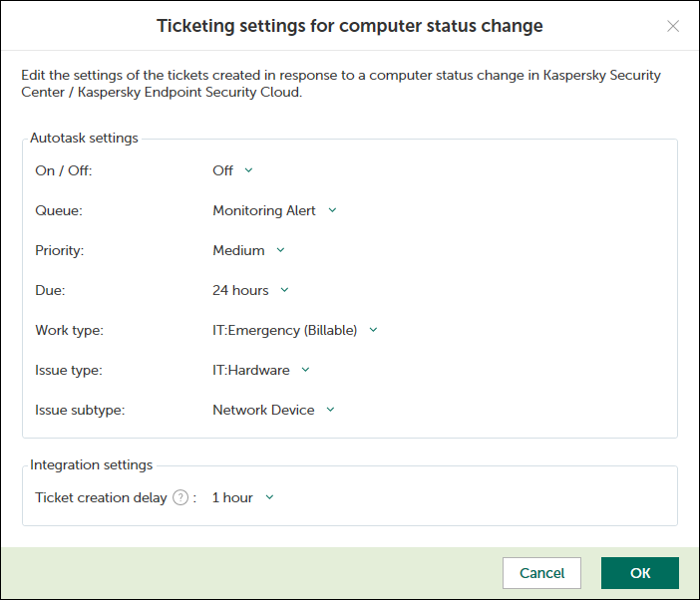The height and width of the screenshot is (600, 700).
Task: Click the chevron arrow after 24 hours
Action: pos(284,290)
